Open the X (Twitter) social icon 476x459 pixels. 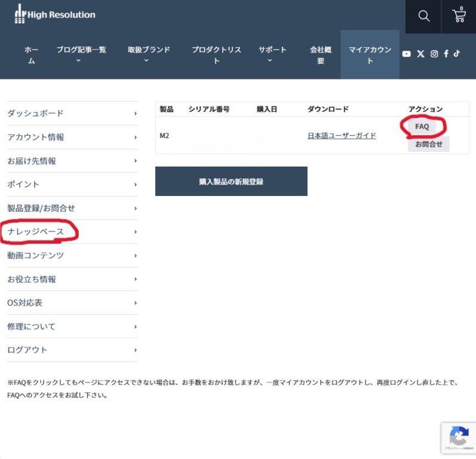[420, 54]
